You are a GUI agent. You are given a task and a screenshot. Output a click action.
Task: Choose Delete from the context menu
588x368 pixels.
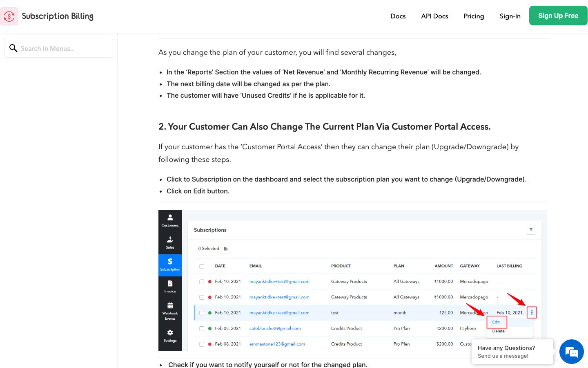click(498, 331)
